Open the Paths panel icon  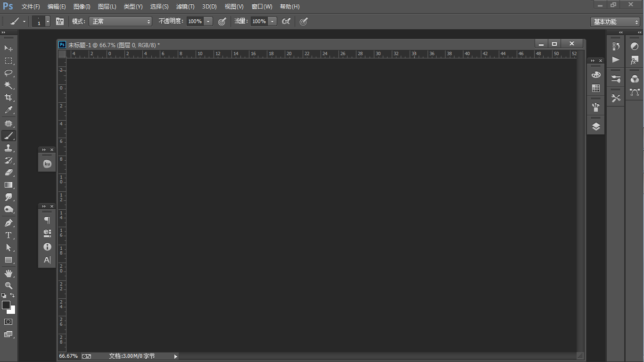634,92
